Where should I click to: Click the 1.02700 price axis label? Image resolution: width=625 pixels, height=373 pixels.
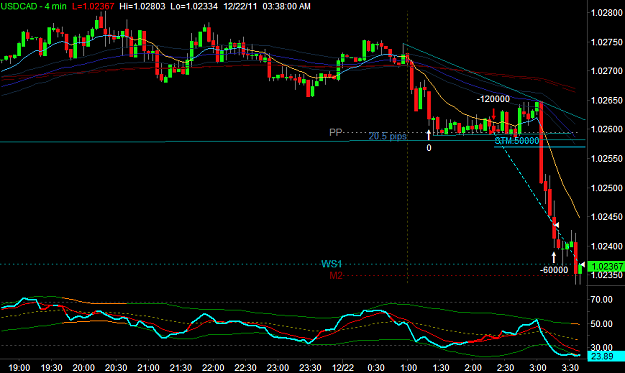[606, 71]
